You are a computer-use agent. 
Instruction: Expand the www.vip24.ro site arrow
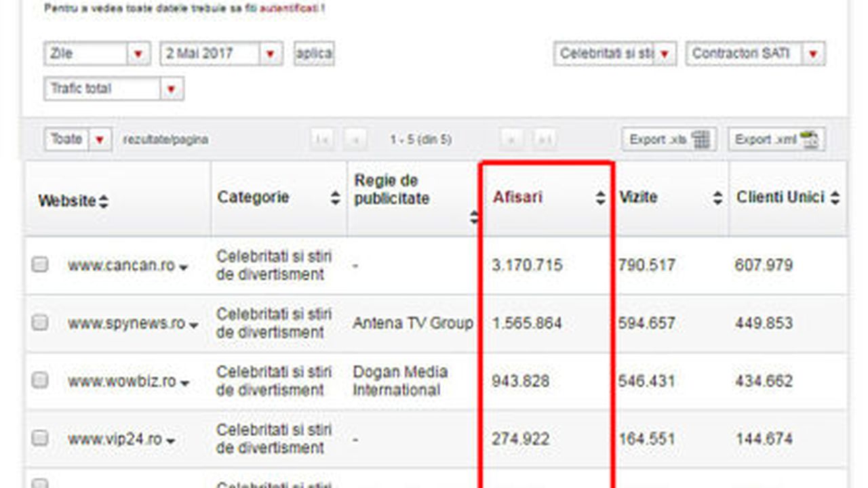(x=170, y=442)
